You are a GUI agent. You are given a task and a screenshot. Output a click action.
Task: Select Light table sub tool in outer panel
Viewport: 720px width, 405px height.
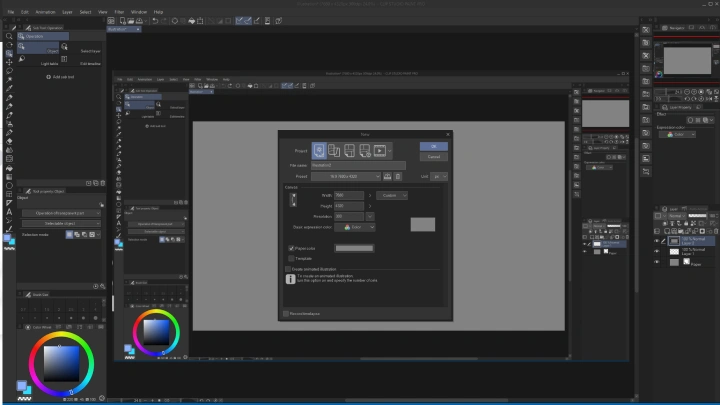[38, 61]
